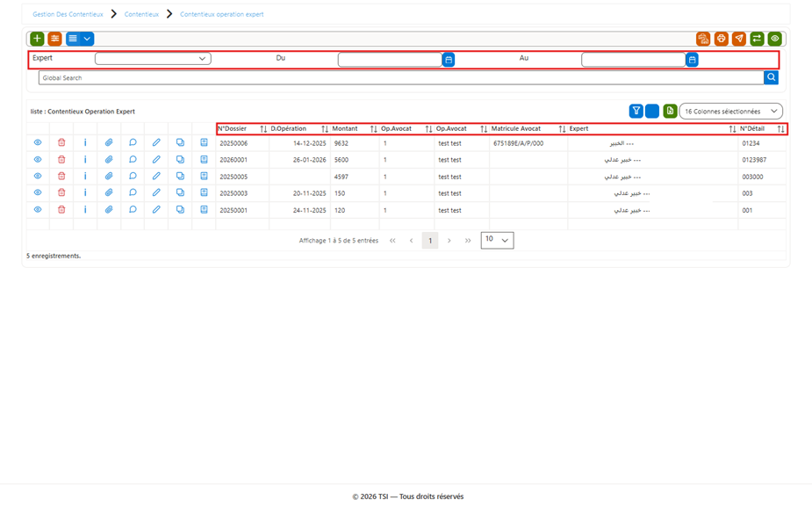
Task: Click the blank blue button next to funnel
Action: [652, 111]
